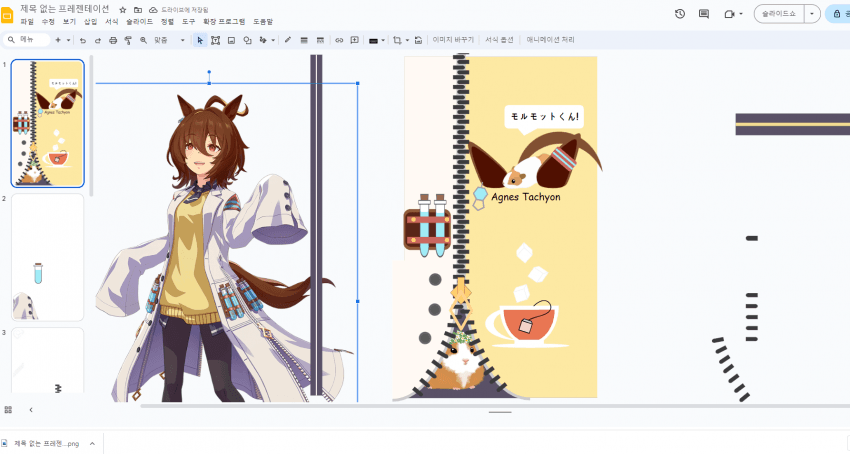Click the presentation title '제목 없는 프레젠테이션'
Screen dimensions: 850x454
pyautogui.click(x=65, y=9)
